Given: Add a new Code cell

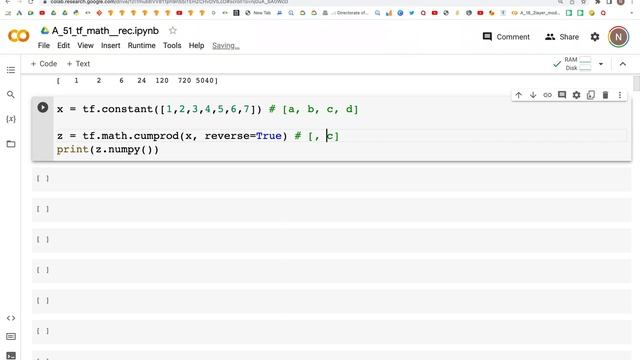Looking at the screenshot, I should (44, 64).
